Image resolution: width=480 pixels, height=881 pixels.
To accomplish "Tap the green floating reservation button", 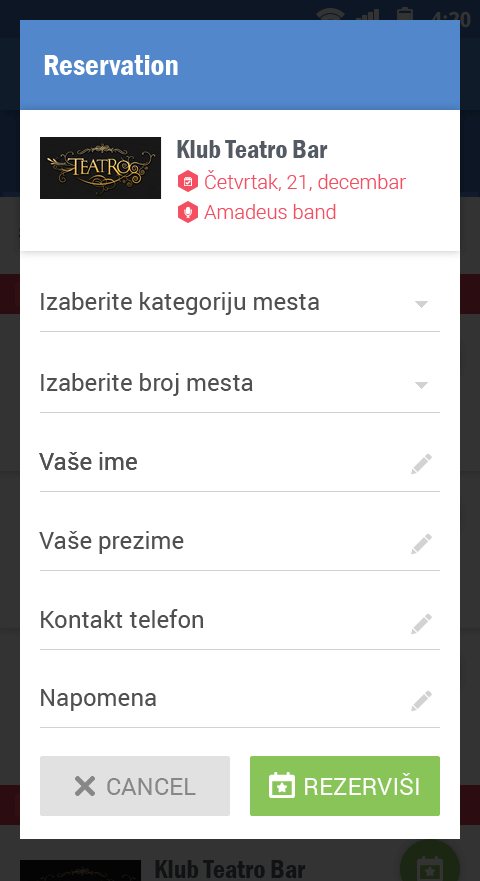I will pyautogui.click(x=431, y=862).
